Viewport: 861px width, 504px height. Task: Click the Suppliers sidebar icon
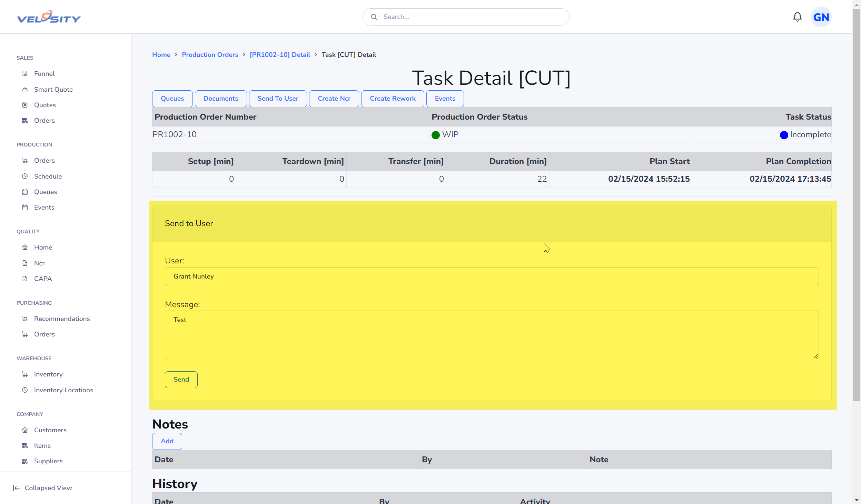tap(25, 461)
